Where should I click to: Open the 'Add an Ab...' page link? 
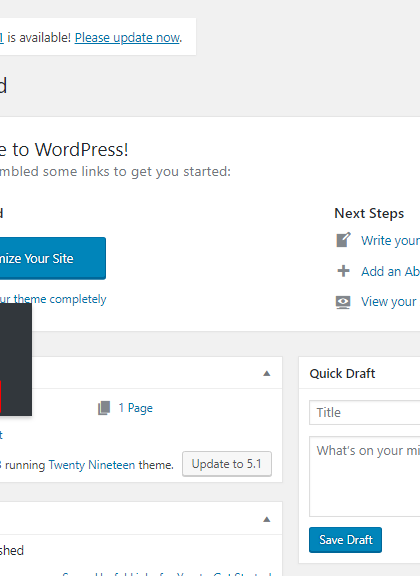390,271
